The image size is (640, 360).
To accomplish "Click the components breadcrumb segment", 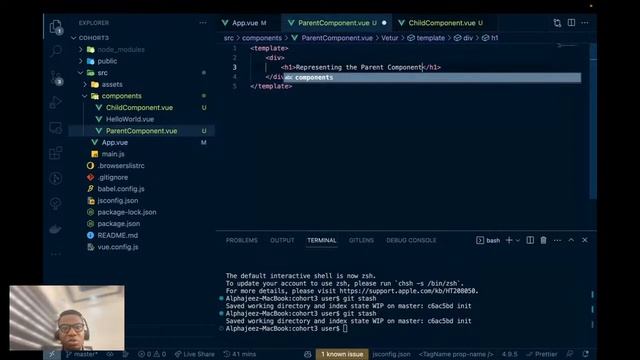I will tap(262, 38).
